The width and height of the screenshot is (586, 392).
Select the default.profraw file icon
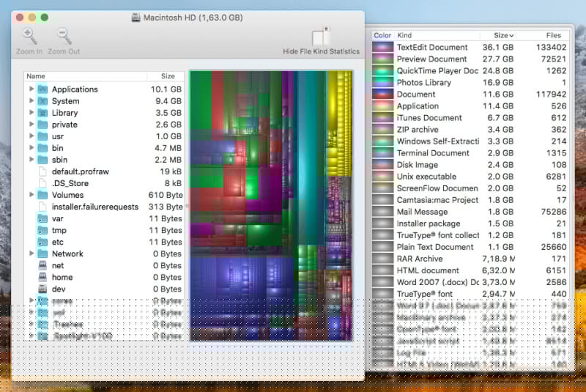tap(42, 171)
